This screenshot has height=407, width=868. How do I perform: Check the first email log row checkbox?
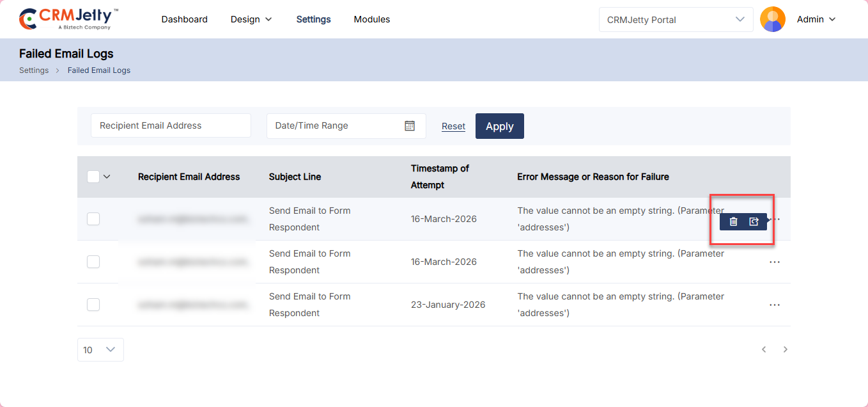tap(93, 219)
